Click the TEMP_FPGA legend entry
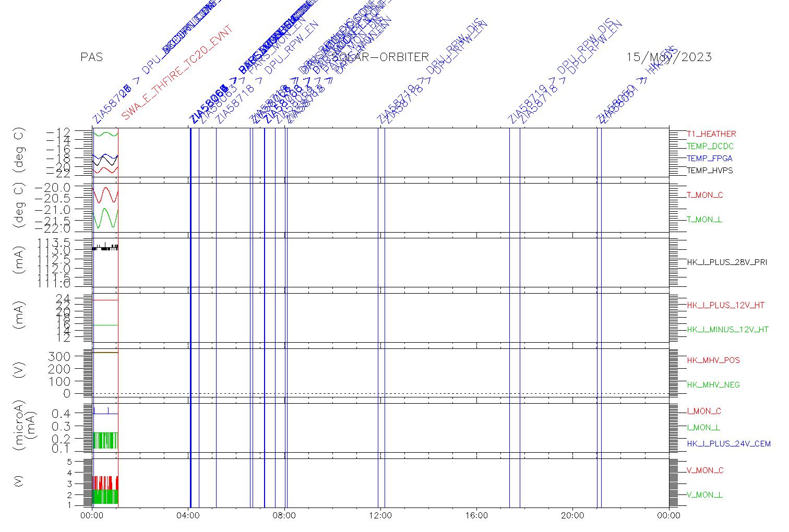 [710, 159]
